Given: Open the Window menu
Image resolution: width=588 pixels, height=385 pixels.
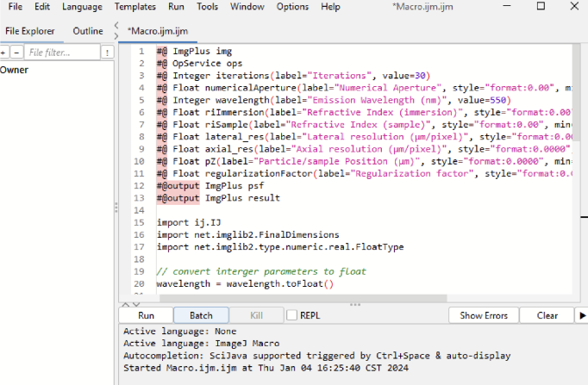Looking at the screenshot, I should (247, 7).
